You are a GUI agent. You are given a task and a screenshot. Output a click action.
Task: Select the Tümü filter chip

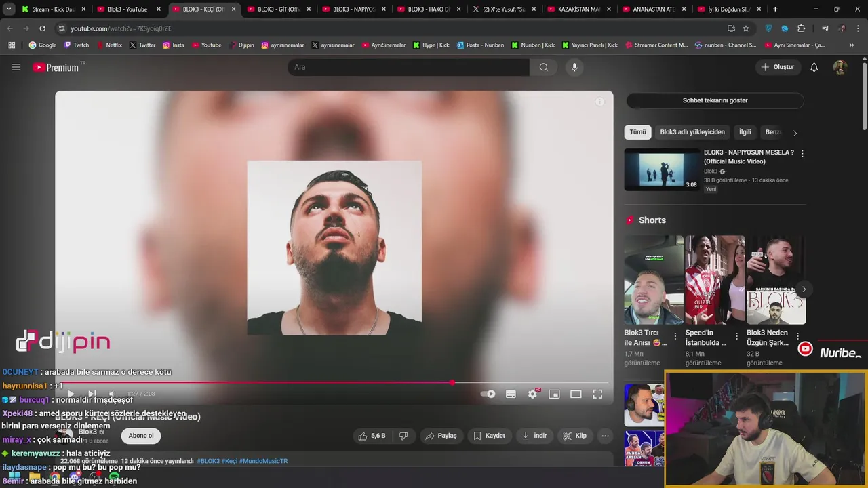tap(637, 132)
